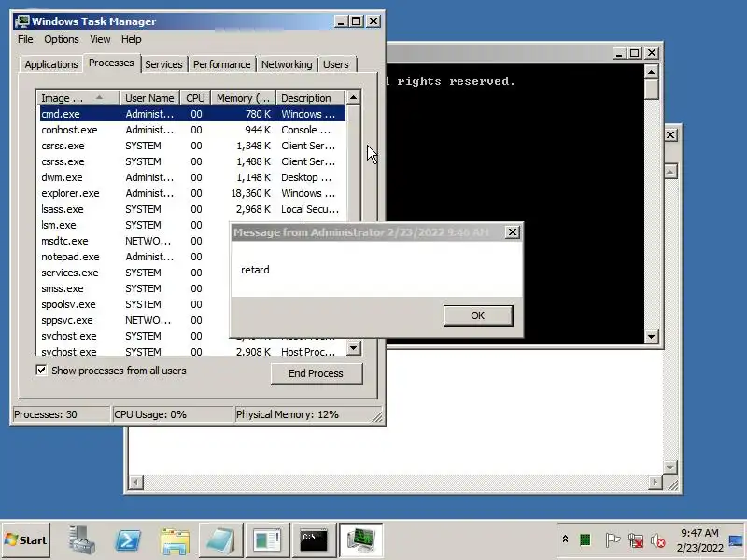Show hidden icons in system tray
The height and width of the screenshot is (560, 747).
pos(565,539)
